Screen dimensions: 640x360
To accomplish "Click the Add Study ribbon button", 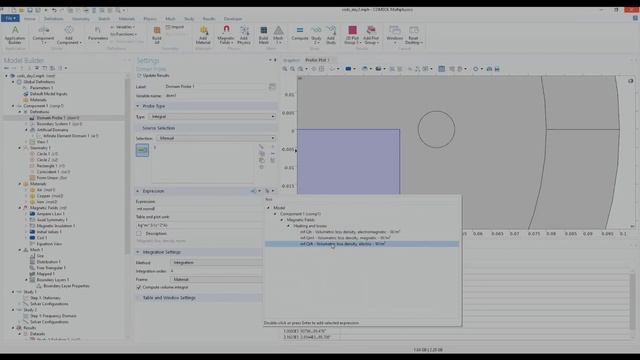I will (x=331, y=35).
